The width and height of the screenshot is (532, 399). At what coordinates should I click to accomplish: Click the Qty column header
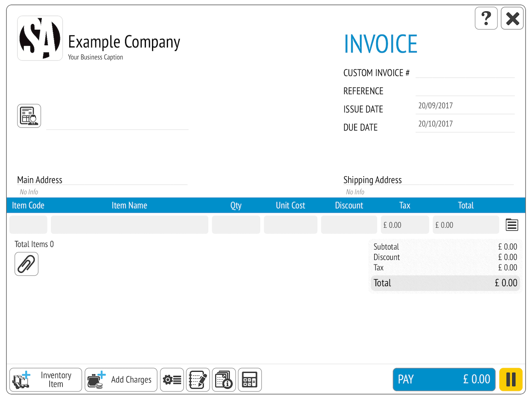[x=236, y=206]
